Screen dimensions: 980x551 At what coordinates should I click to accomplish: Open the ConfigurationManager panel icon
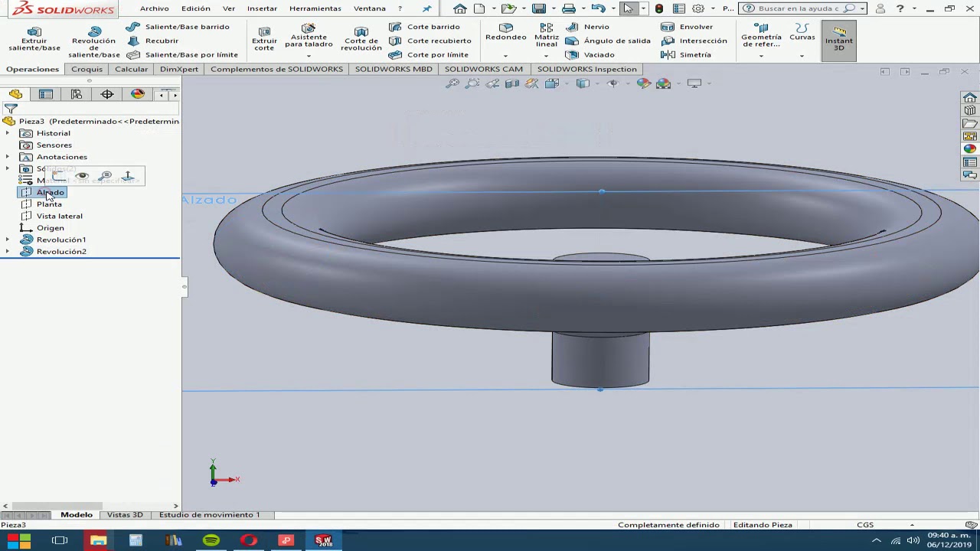[77, 94]
